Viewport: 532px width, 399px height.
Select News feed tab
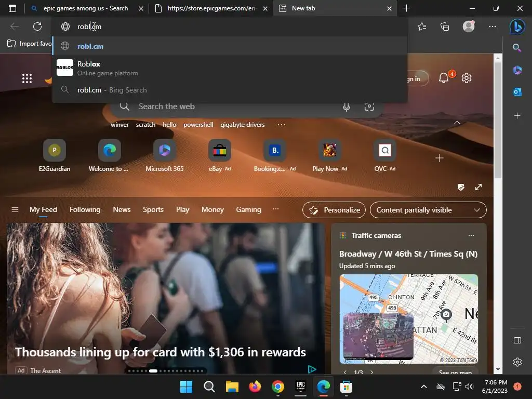(x=122, y=210)
